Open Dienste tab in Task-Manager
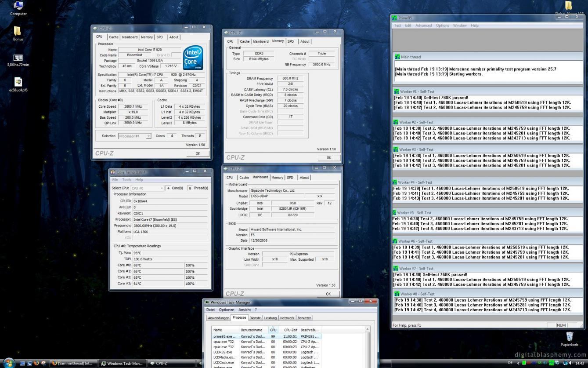Viewport: 588px width, 368px height. pyautogui.click(x=255, y=318)
